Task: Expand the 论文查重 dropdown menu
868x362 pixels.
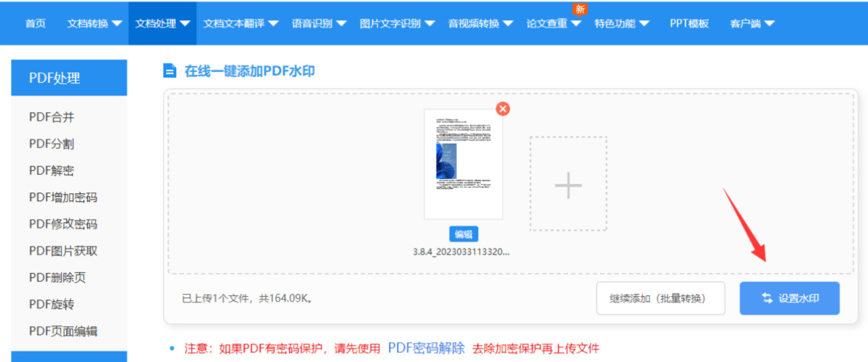Action: (554, 23)
